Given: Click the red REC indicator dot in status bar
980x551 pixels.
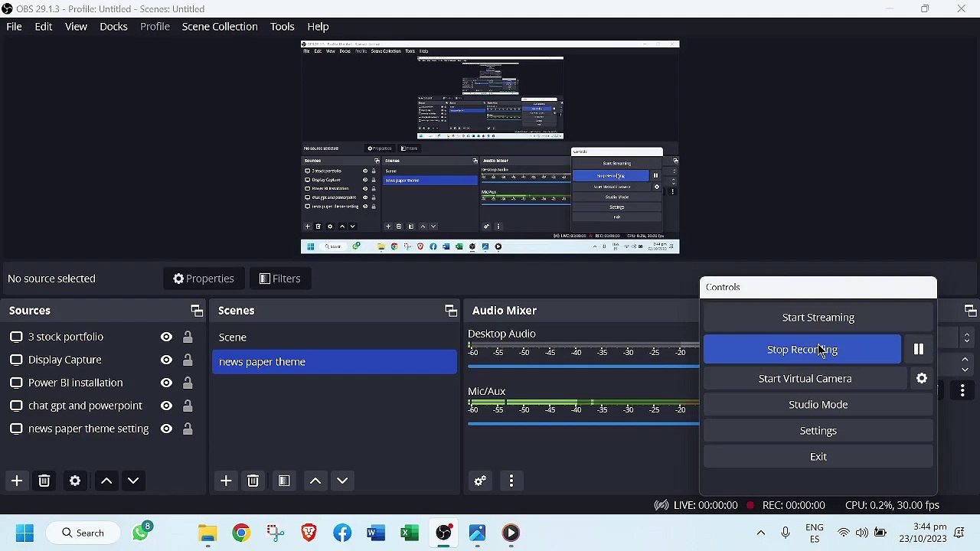Looking at the screenshot, I should (x=750, y=505).
